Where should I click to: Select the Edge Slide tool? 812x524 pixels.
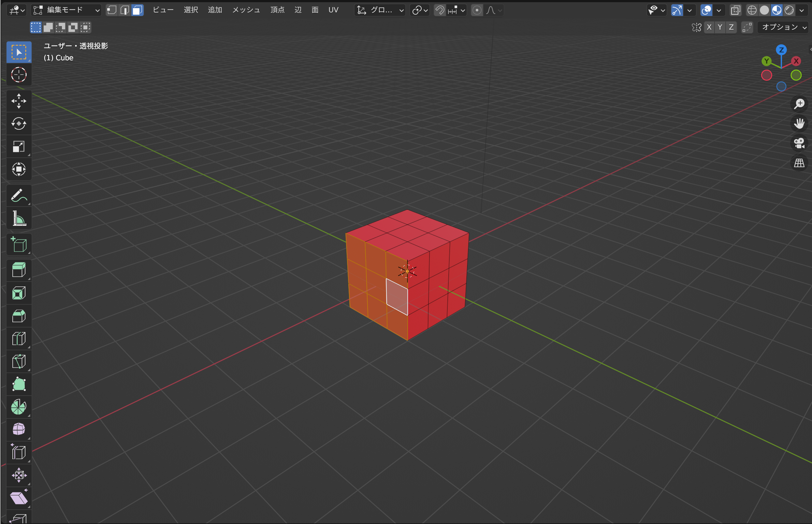click(x=19, y=452)
